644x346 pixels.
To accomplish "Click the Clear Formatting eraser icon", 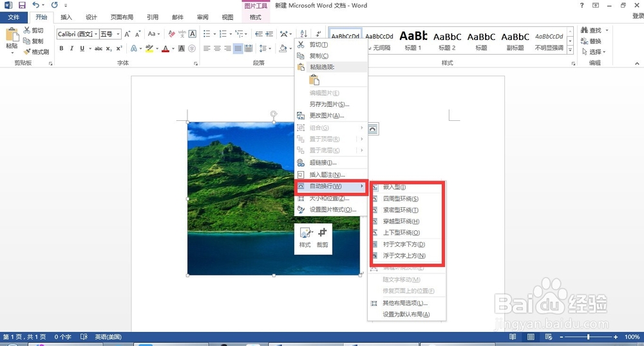I will [x=172, y=34].
